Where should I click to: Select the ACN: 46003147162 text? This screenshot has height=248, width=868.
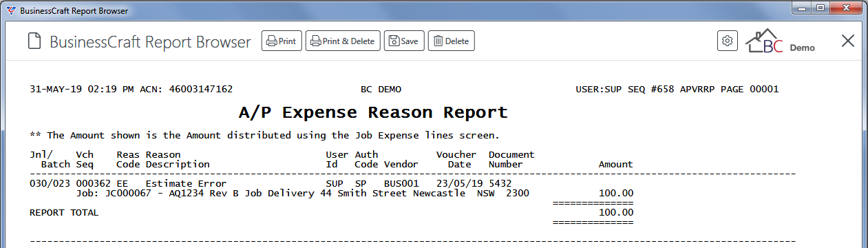(x=186, y=90)
